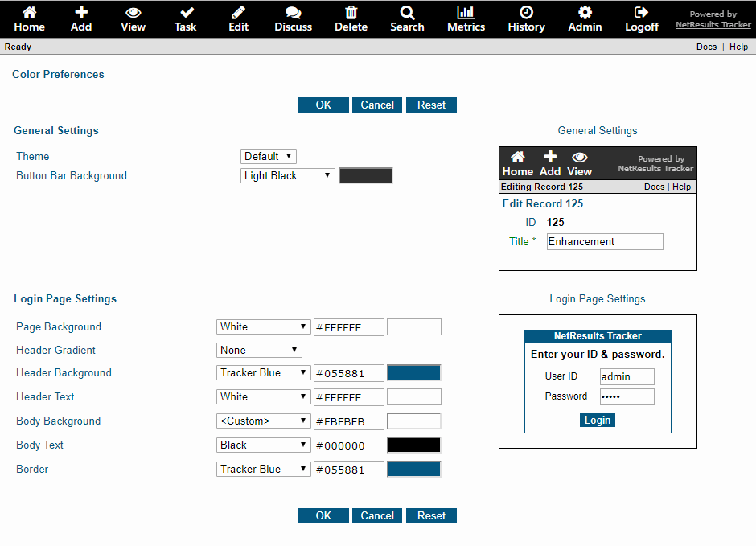Image resolution: width=756 pixels, height=546 pixels.
Task: Click the Header Text hex value field
Action: [x=349, y=397]
